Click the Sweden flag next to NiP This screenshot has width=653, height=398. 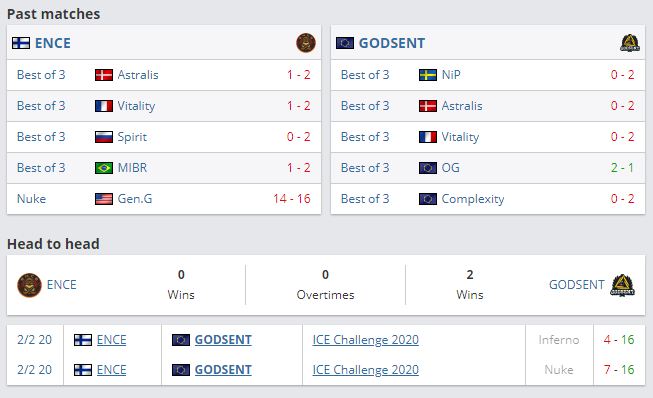[x=428, y=75]
